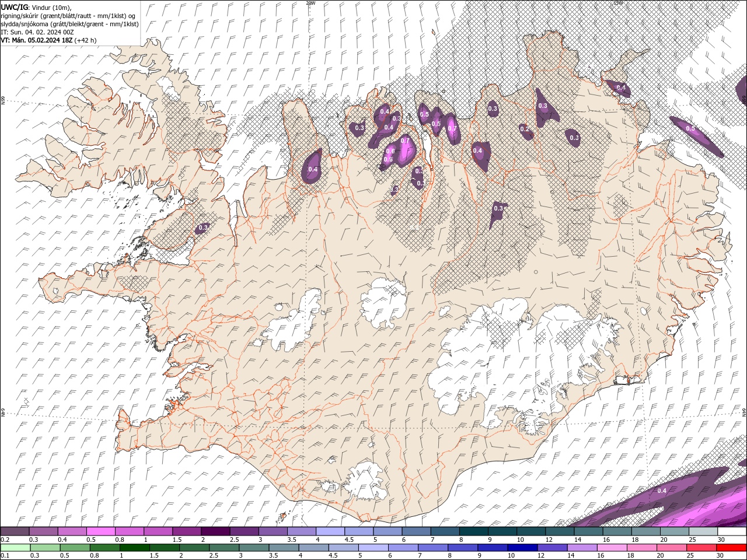Click the '0.2' precipitation value on the map

tap(524, 129)
